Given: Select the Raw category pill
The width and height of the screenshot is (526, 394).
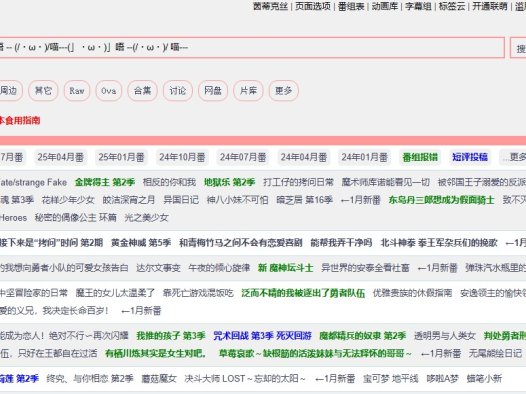Looking at the screenshot, I should pyautogui.click(x=77, y=91).
